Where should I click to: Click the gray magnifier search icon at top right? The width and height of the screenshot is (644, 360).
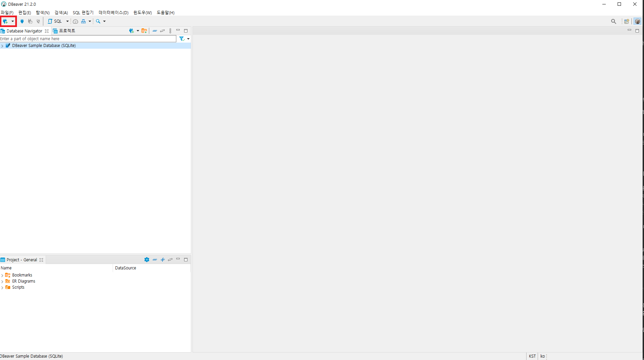click(614, 21)
